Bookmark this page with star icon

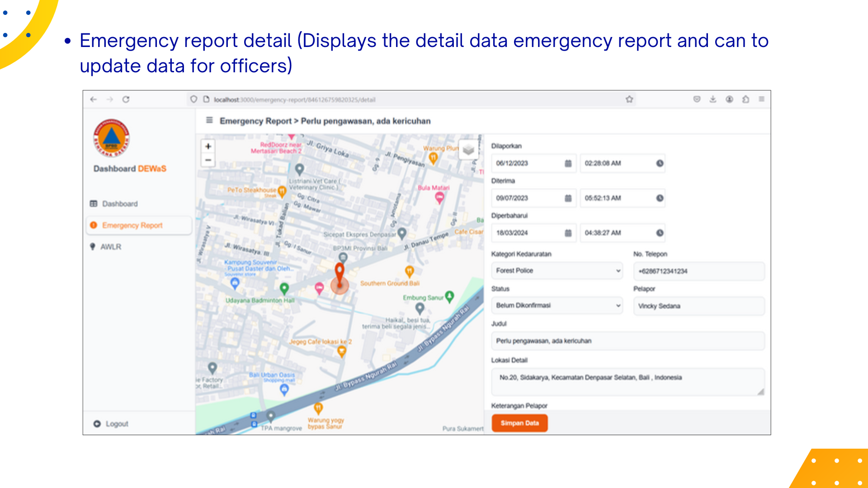coord(629,99)
